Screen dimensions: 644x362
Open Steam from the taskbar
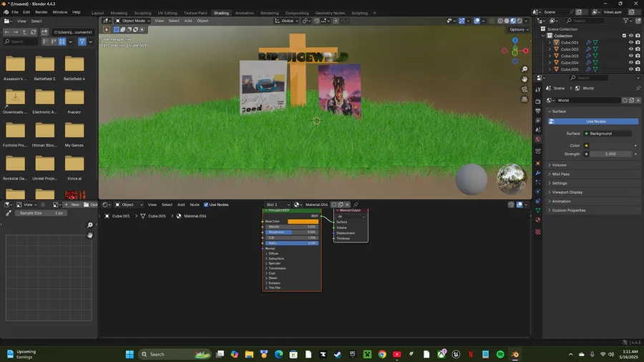point(338,354)
